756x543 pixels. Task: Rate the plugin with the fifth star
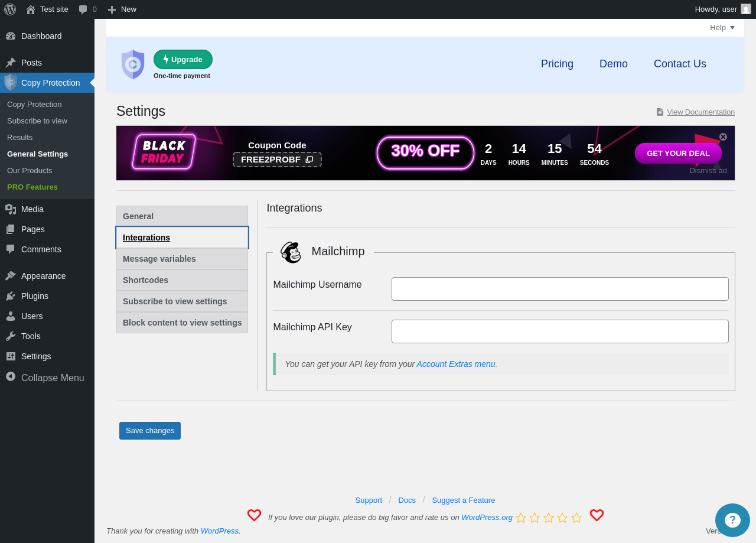(x=576, y=518)
